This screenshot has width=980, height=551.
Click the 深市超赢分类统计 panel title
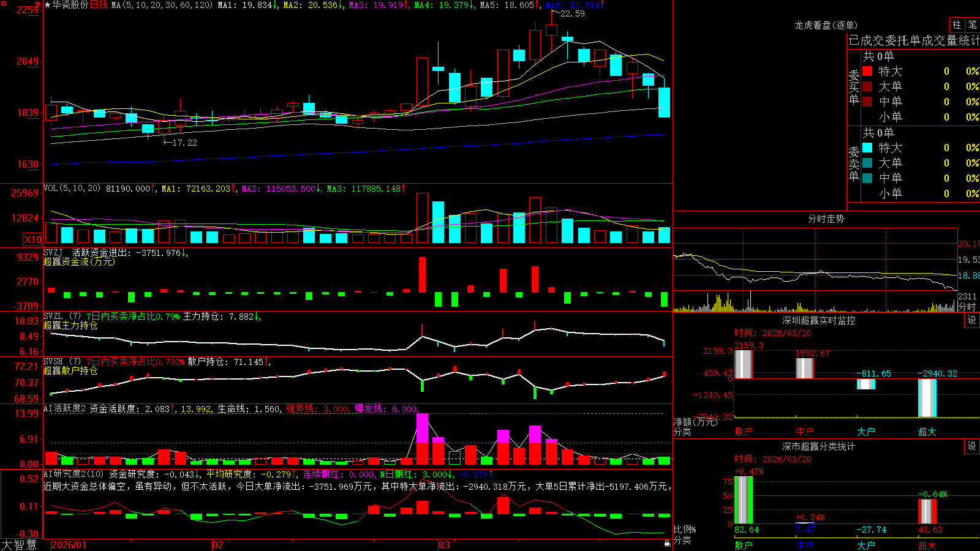819,446
